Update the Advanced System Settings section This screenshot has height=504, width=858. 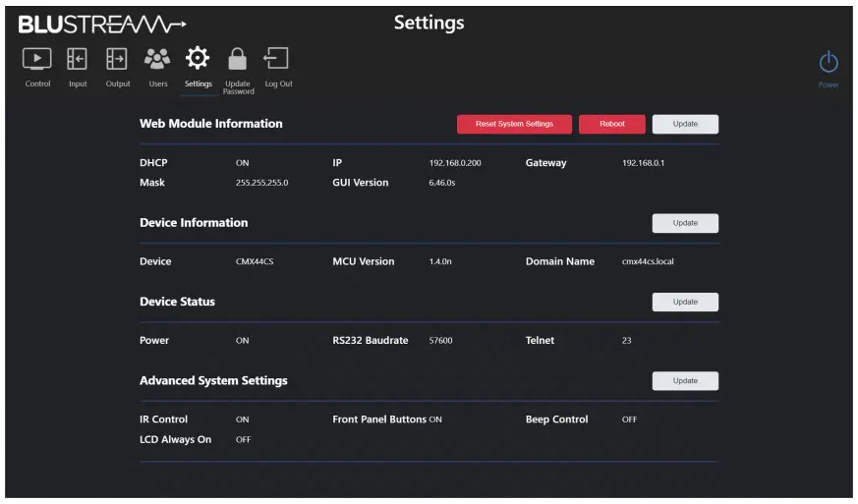685,381
